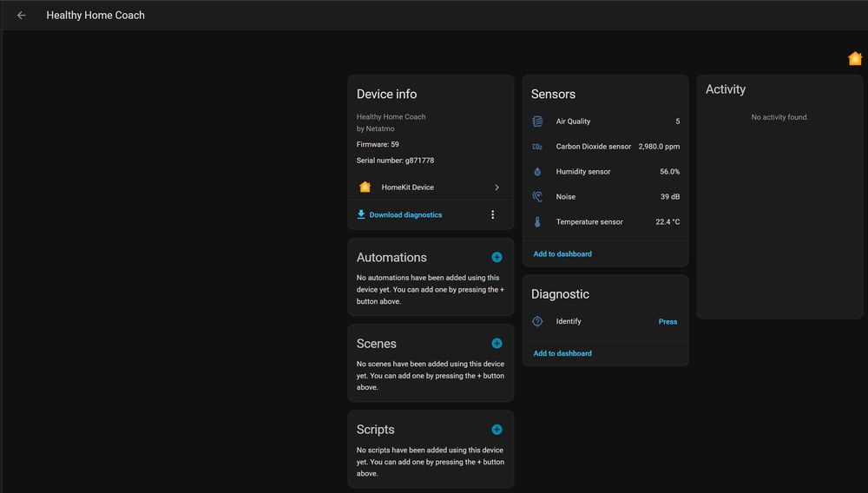
Task: Click the Identify question mark icon
Action: 537,321
